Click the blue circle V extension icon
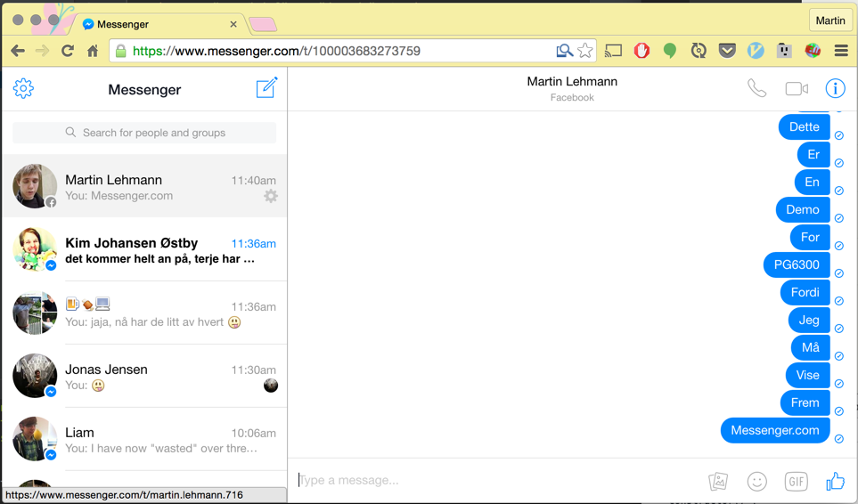 [756, 51]
